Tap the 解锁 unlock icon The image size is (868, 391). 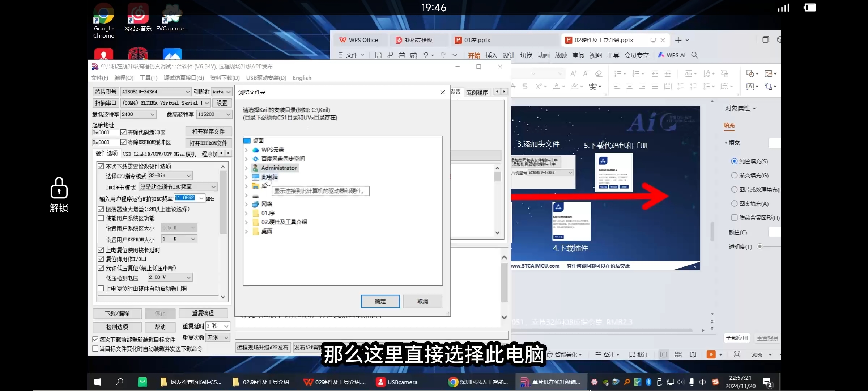pos(59,194)
